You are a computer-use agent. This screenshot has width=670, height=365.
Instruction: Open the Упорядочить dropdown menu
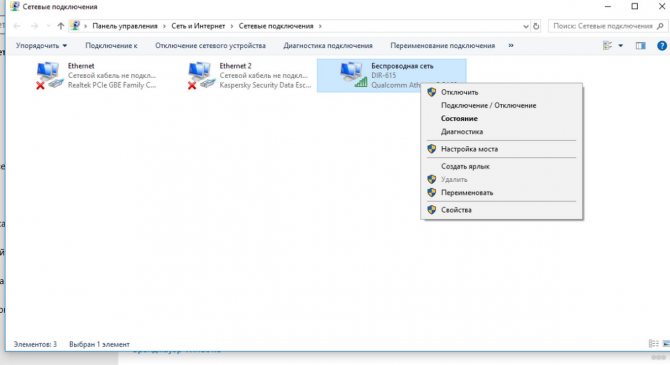pyautogui.click(x=41, y=45)
